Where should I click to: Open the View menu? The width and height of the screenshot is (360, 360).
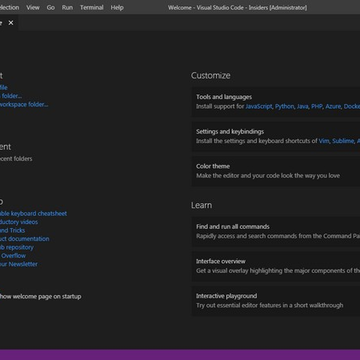pyautogui.click(x=33, y=7)
